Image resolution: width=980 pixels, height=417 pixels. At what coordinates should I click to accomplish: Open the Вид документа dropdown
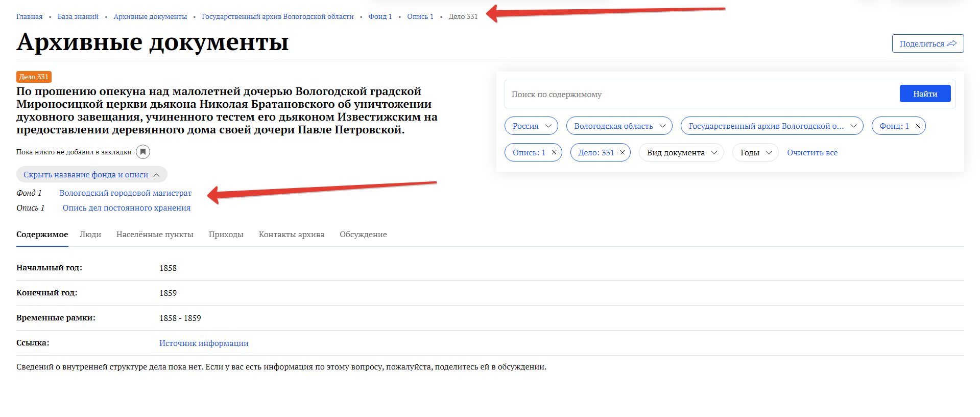click(x=681, y=153)
